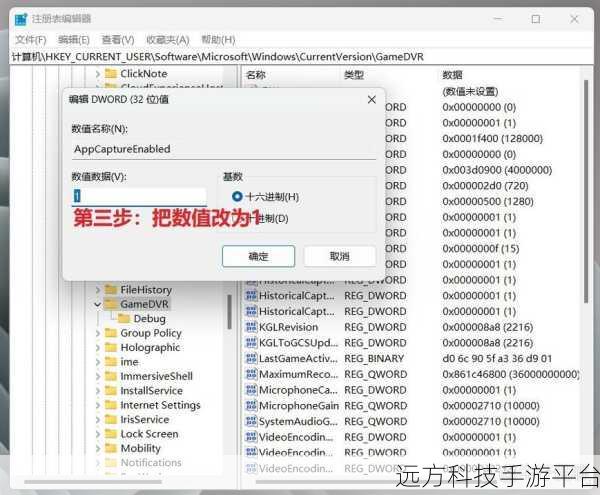Click the ClickNote folder icon
This screenshot has height=495, width=600.
pos(111,73)
